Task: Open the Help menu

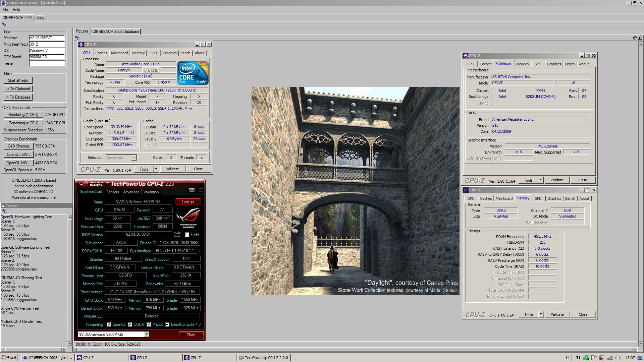Action: click(16, 10)
